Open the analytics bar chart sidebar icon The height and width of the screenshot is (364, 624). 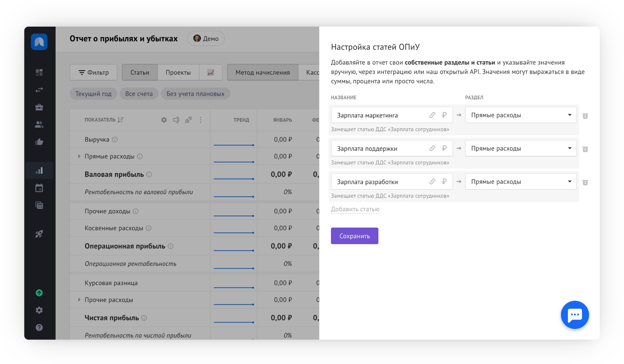point(39,170)
